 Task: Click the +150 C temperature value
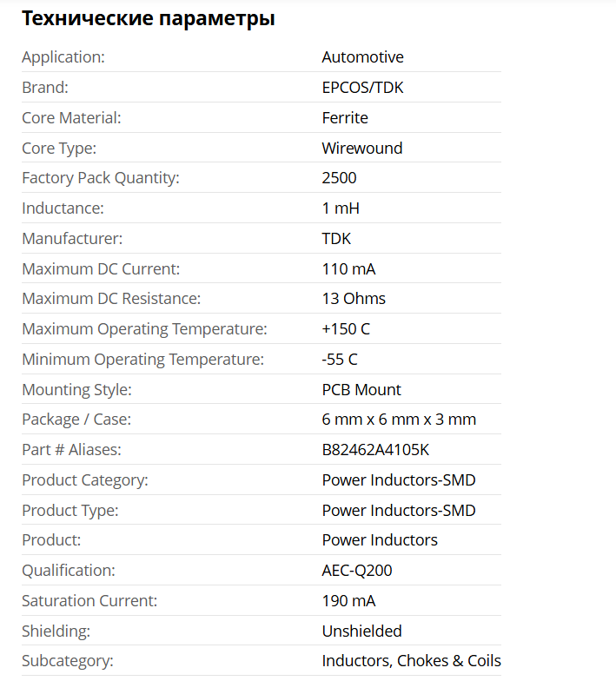point(346,329)
